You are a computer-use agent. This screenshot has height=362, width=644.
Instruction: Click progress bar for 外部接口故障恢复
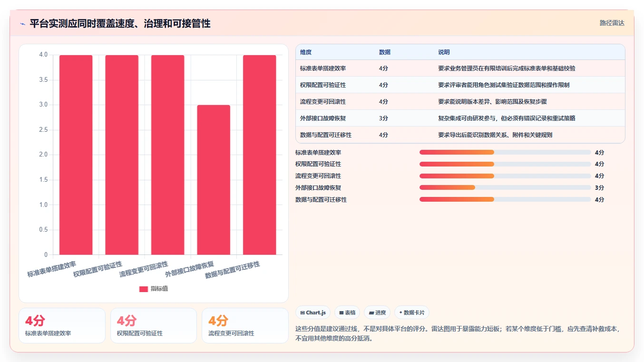tap(505, 188)
